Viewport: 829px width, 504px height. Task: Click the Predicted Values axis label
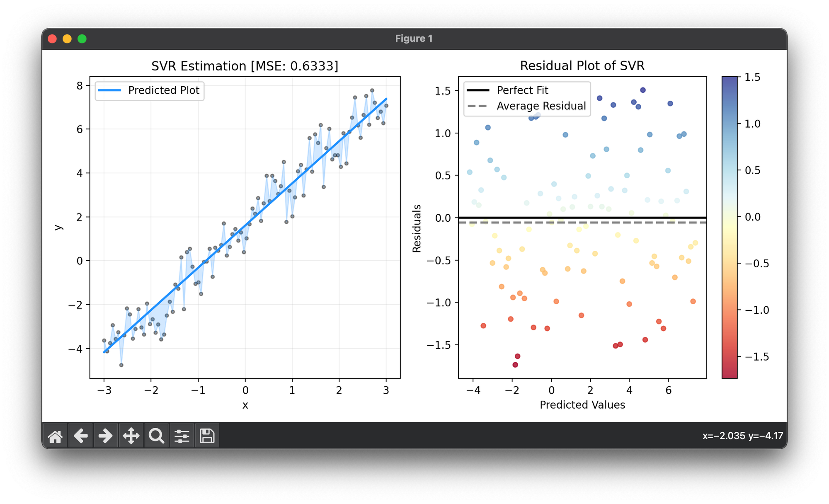pyautogui.click(x=582, y=405)
